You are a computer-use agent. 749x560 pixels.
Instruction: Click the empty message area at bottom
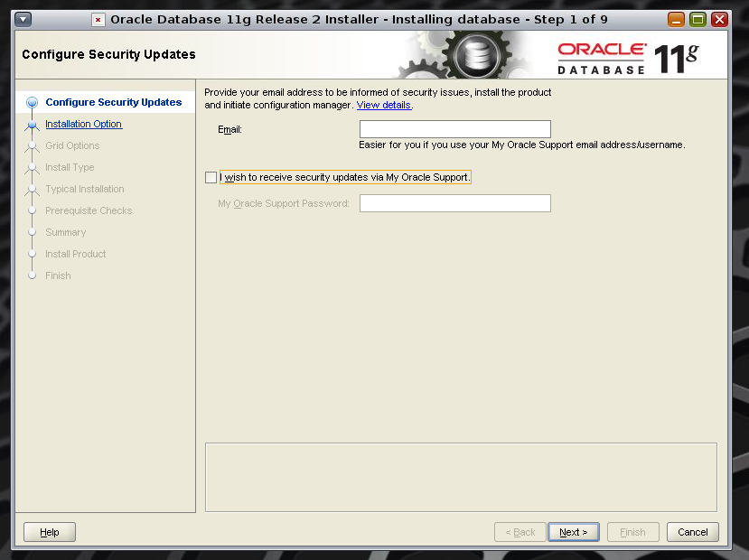pos(461,478)
